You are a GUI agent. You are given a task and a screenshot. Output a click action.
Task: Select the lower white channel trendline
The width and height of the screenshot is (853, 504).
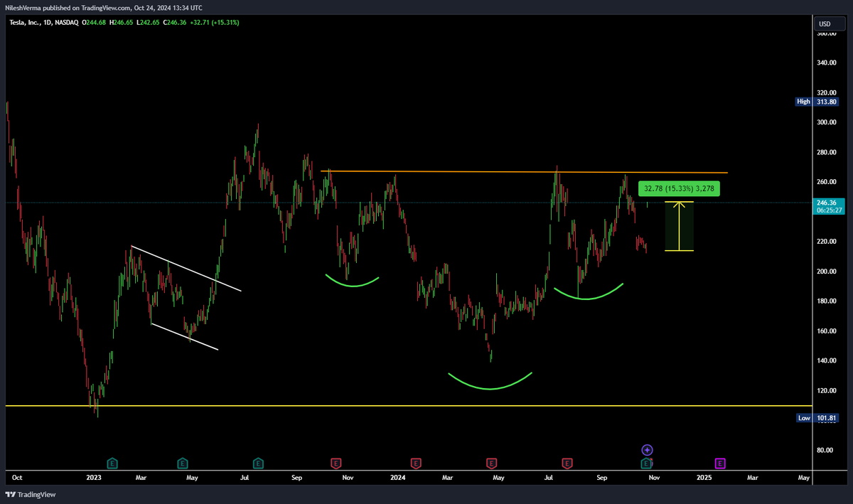[x=184, y=337]
